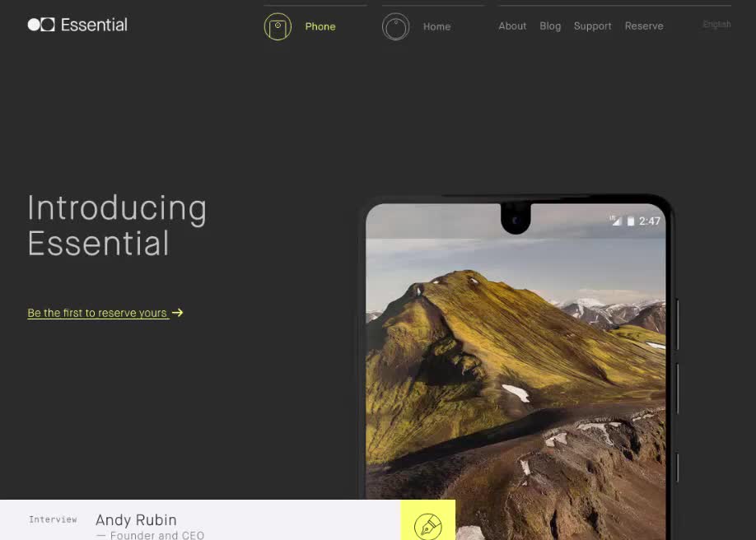This screenshot has height=540, width=756.
Task: Click the phone's signal status icon
Action: (x=616, y=221)
